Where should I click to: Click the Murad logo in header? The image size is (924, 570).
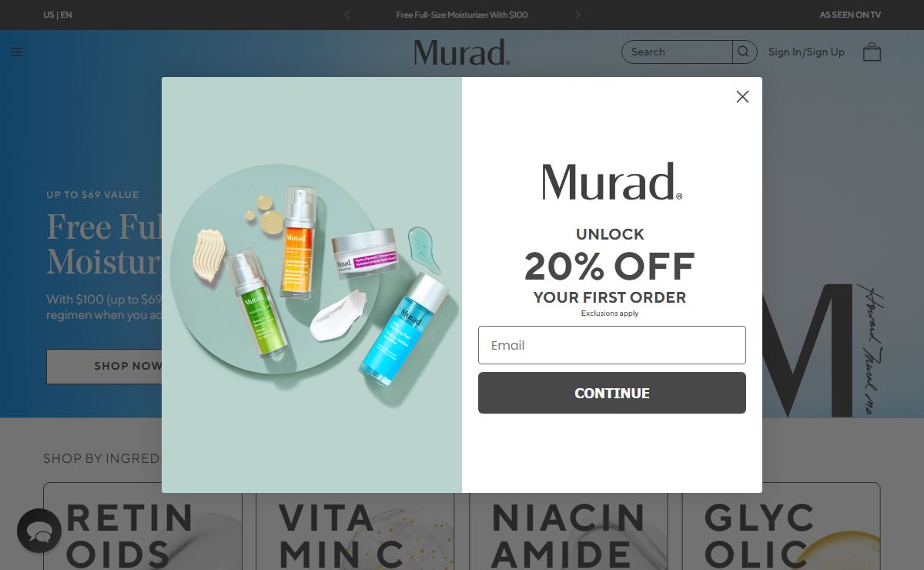(x=462, y=52)
